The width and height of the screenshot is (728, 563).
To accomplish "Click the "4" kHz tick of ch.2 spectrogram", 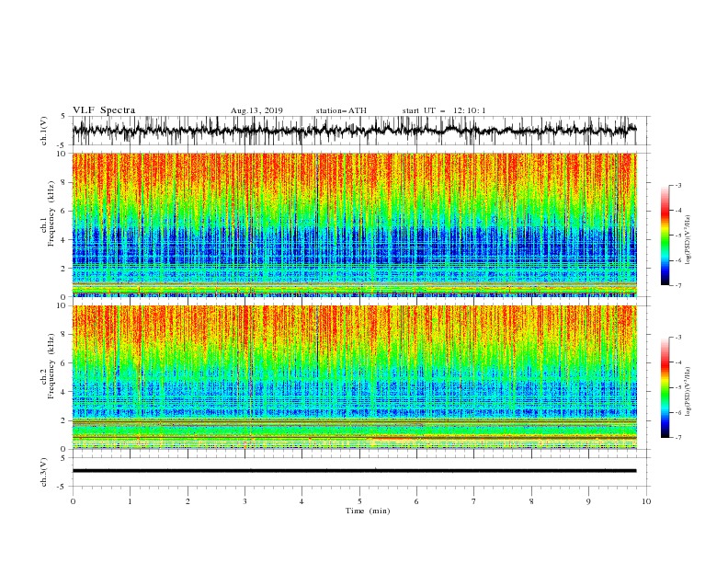I will pos(64,392).
